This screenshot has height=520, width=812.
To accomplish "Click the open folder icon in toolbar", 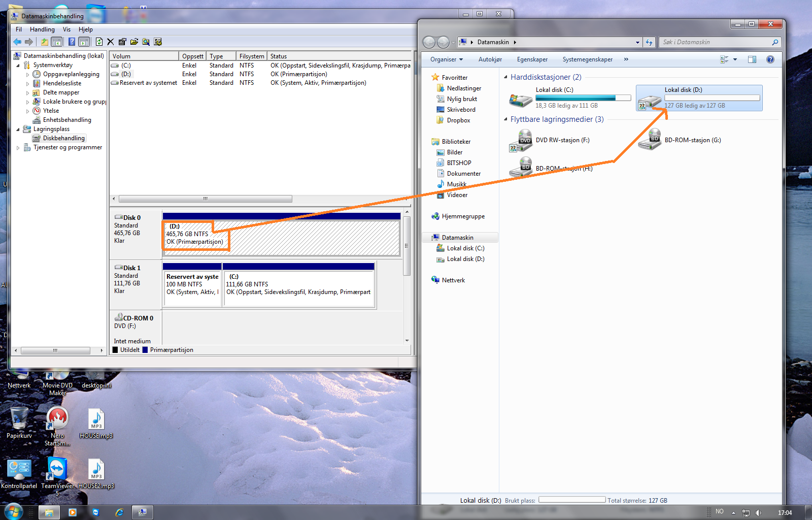I will tap(134, 42).
